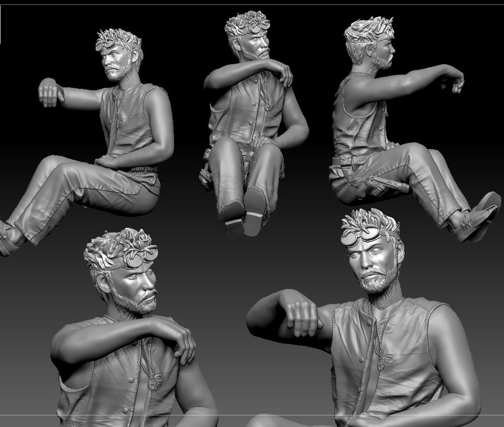This screenshot has width=504, height=427.
Task: Select the top-left figure's outstretched fist
Action: point(50,92)
